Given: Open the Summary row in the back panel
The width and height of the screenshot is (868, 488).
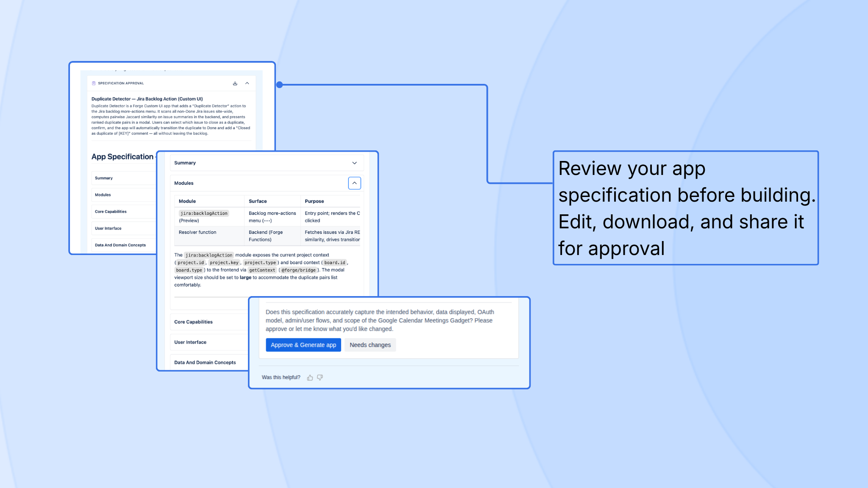Looking at the screenshot, I should click(x=124, y=178).
